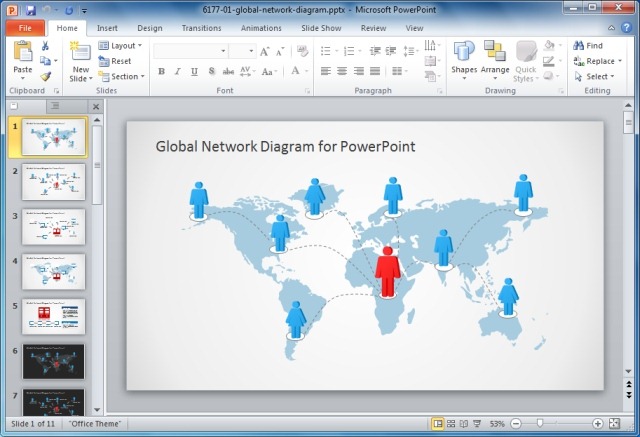Viewport: 640px width, 437px height.
Task: Open the font size dropdown
Action: click(x=251, y=51)
